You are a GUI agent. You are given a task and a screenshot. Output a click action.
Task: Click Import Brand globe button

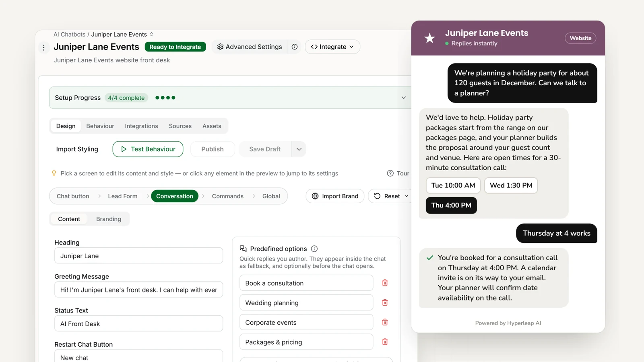click(335, 196)
